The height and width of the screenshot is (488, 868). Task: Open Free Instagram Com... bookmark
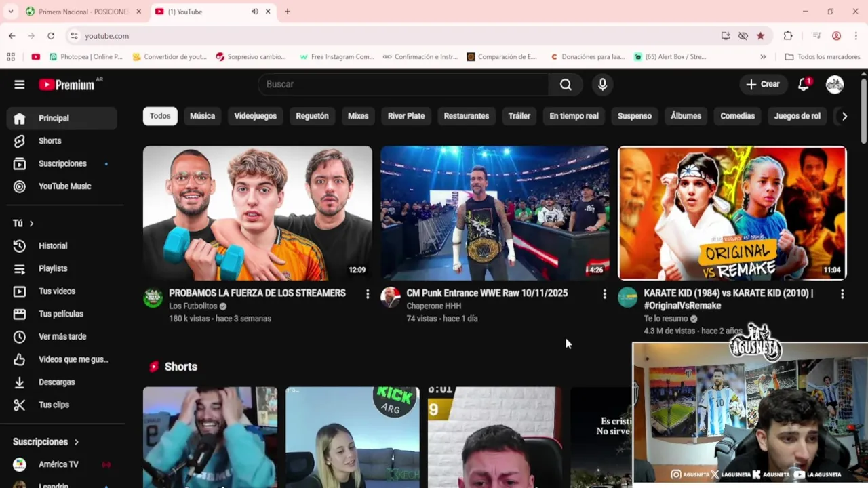[336, 57]
